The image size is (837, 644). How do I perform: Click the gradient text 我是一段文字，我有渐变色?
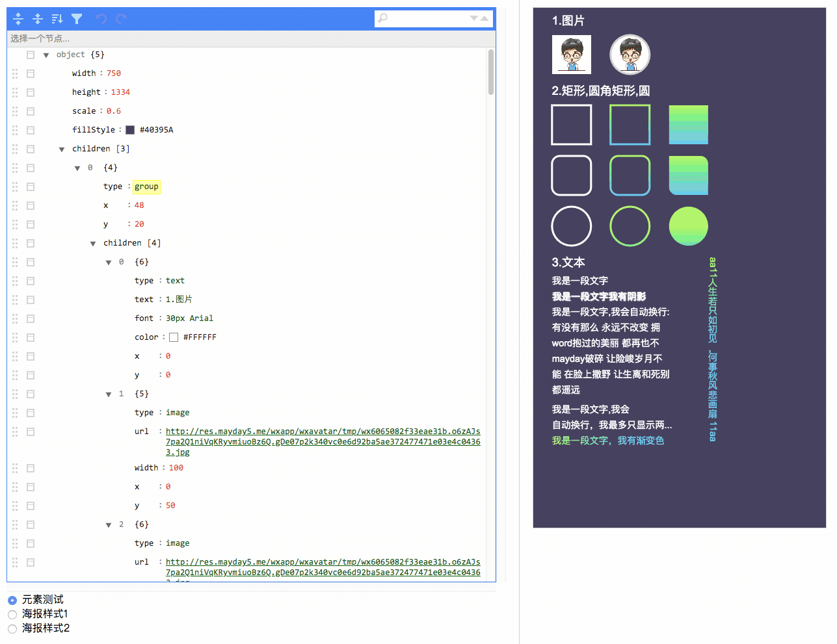click(608, 441)
